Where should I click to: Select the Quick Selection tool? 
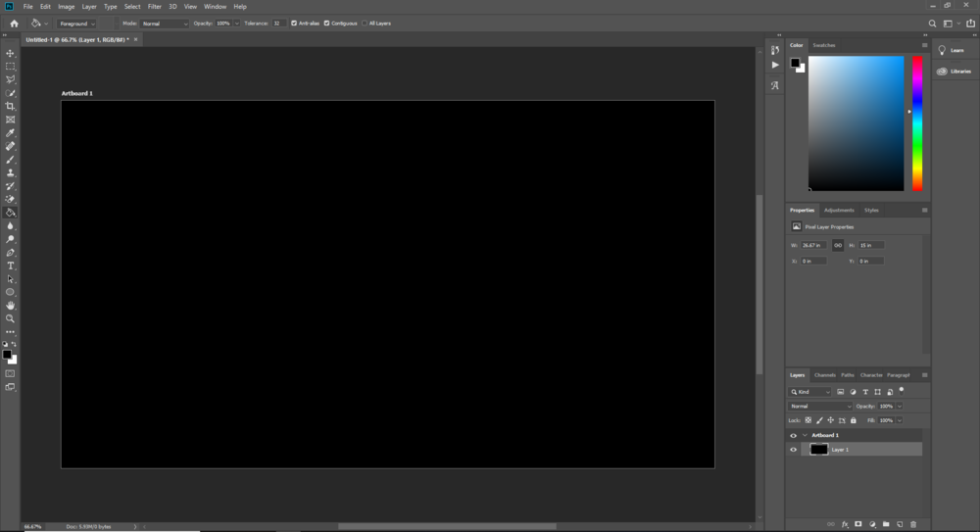pos(10,93)
